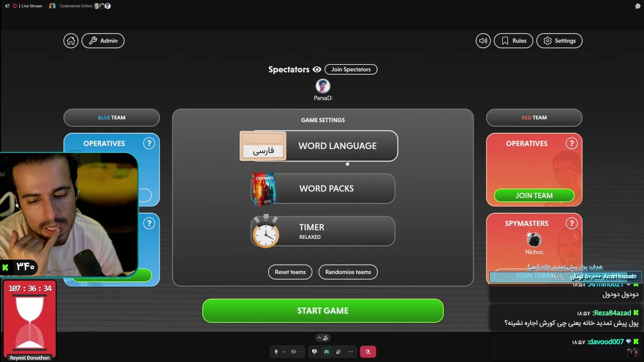The height and width of the screenshot is (362, 644).
Task: Click the Game Settings heading
Action: pyautogui.click(x=323, y=120)
